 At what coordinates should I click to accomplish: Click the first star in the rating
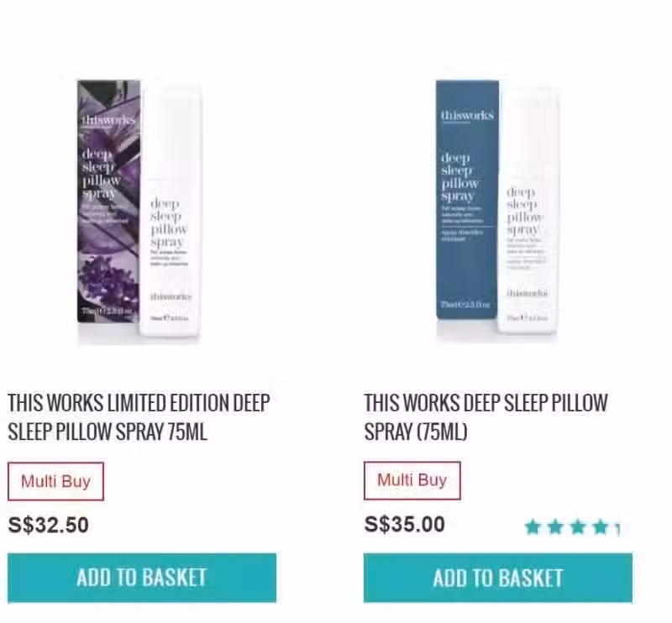[x=533, y=526]
